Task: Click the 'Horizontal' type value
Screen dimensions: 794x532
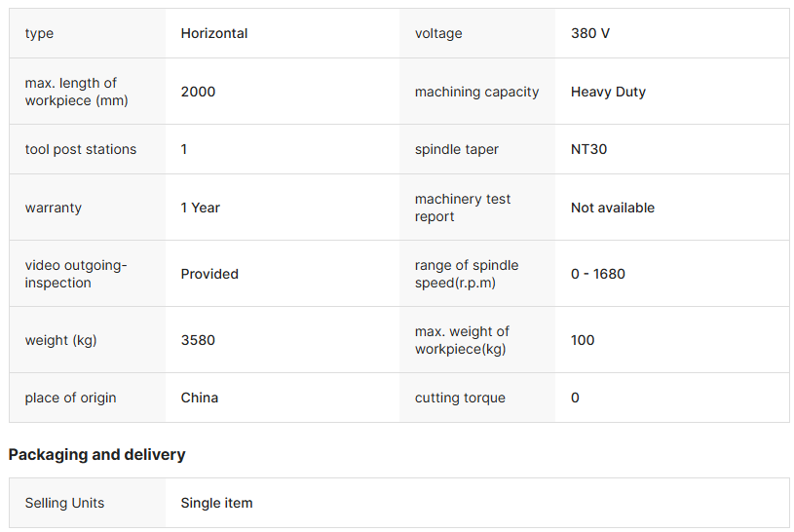Action: pyautogui.click(x=214, y=33)
